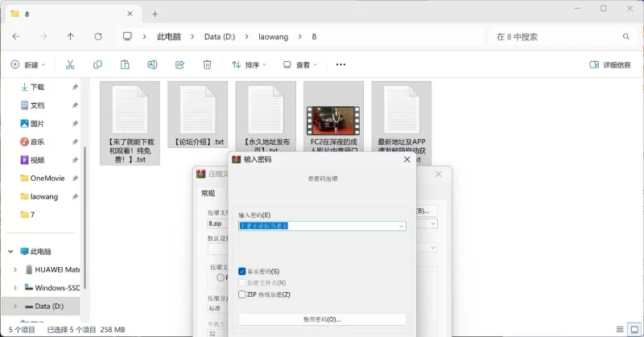This screenshot has height=337, width=644.
Task: Open the 排序 sort dropdown
Action: tap(250, 64)
